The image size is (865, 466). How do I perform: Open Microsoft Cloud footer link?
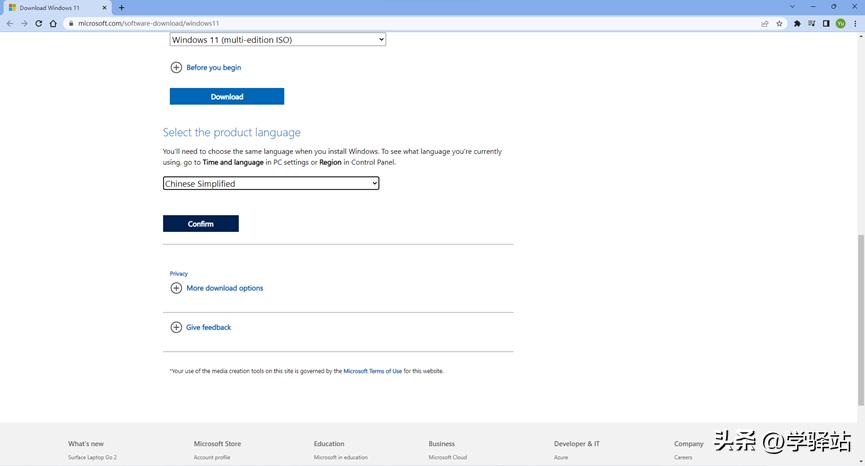[447, 457]
